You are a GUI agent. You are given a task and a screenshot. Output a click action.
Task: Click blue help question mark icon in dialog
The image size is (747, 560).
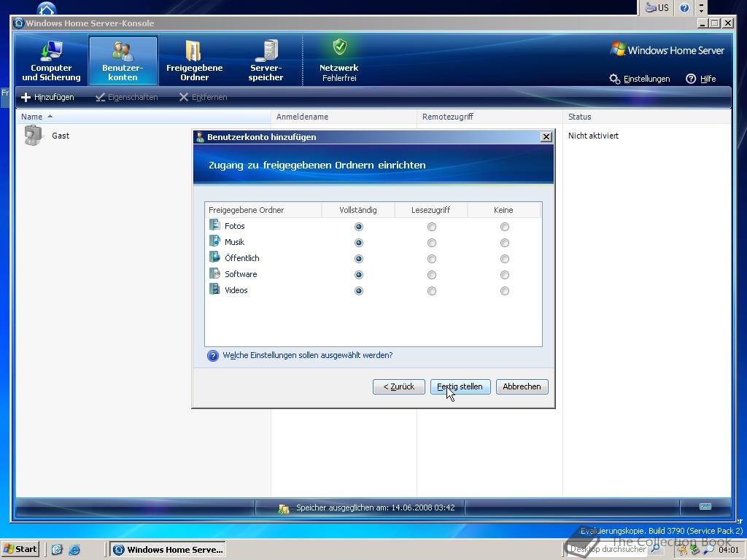pyautogui.click(x=213, y=356)
